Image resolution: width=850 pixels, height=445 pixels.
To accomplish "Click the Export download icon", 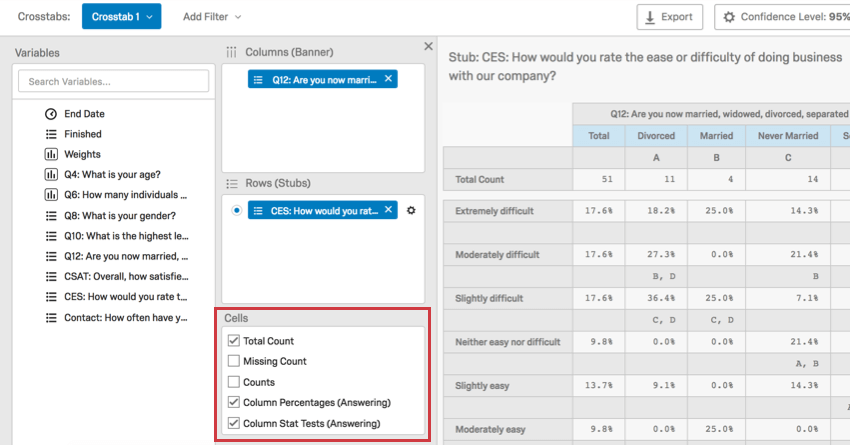I will (651, 17).
